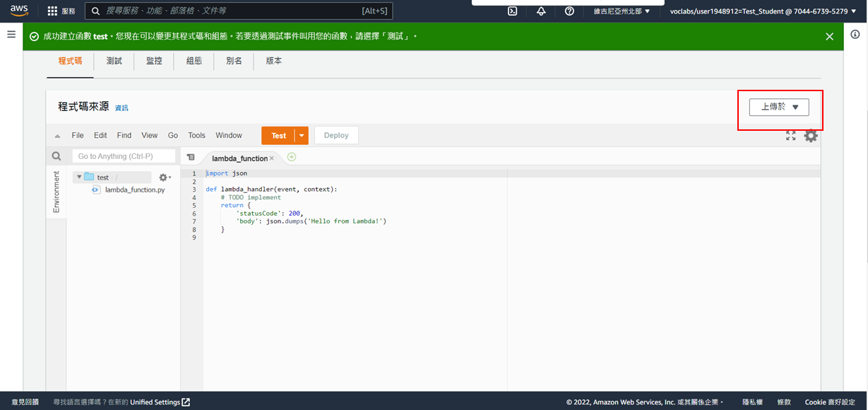Click code line 'import json'
The height and width of the screenshot is (410, 868).
tap(227, 173)
